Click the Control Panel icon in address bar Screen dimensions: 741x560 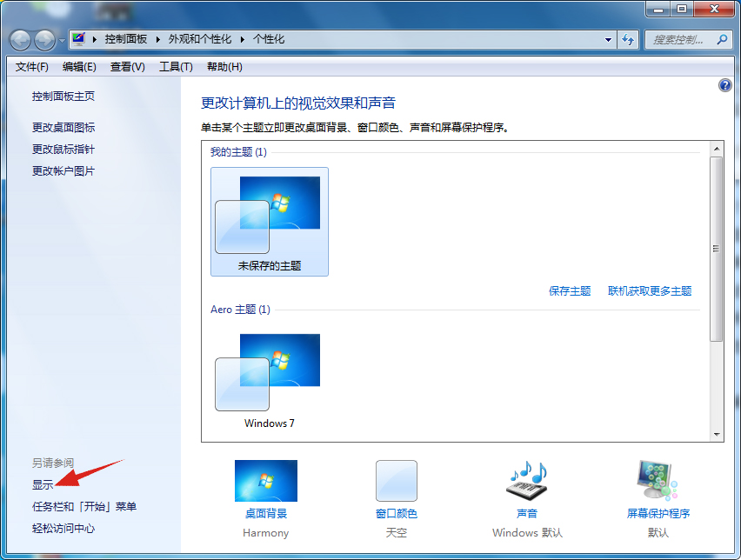(x=78, y=39)
